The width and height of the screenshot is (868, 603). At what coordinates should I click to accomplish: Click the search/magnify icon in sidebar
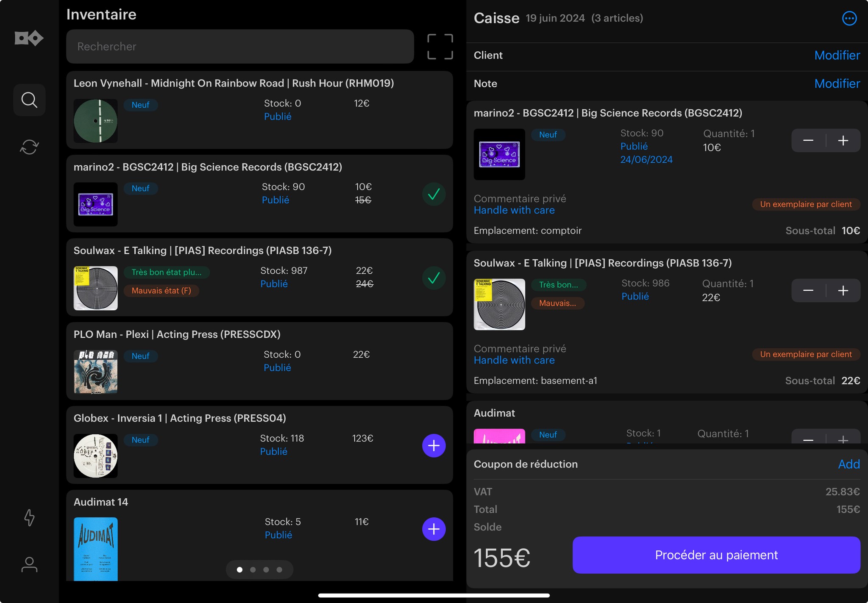click(x=29, y=100)
